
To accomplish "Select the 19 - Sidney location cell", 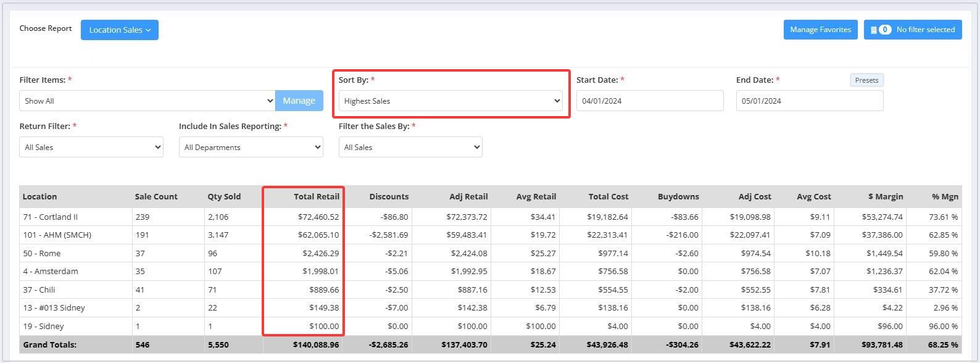I will pos(75,326).
